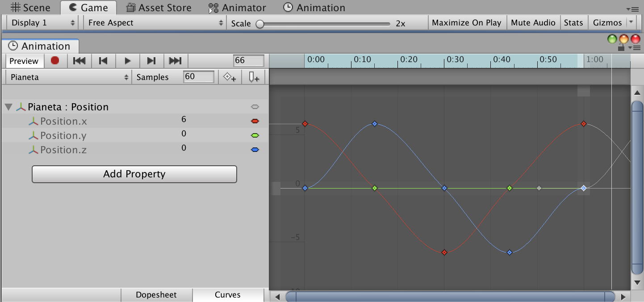The width and height of the screenshot is (644, 302).
Task: Add a keyframe with the diamond icon
Action: click(x=230, y=77)
